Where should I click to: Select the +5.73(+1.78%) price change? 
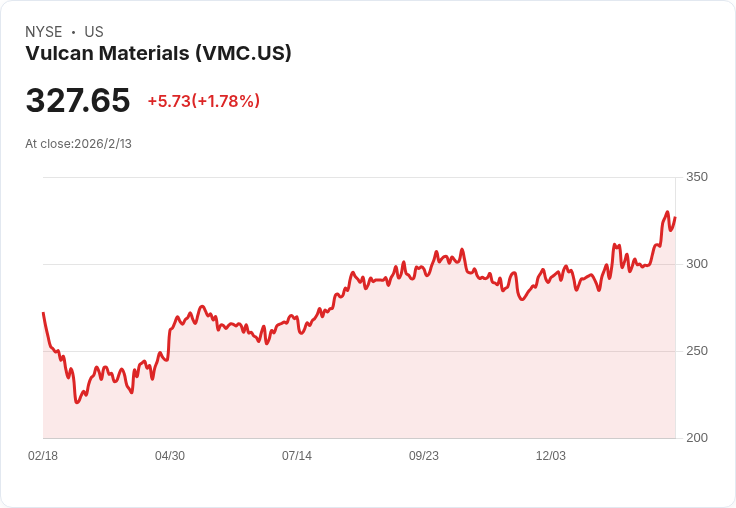tap(203, 101)
